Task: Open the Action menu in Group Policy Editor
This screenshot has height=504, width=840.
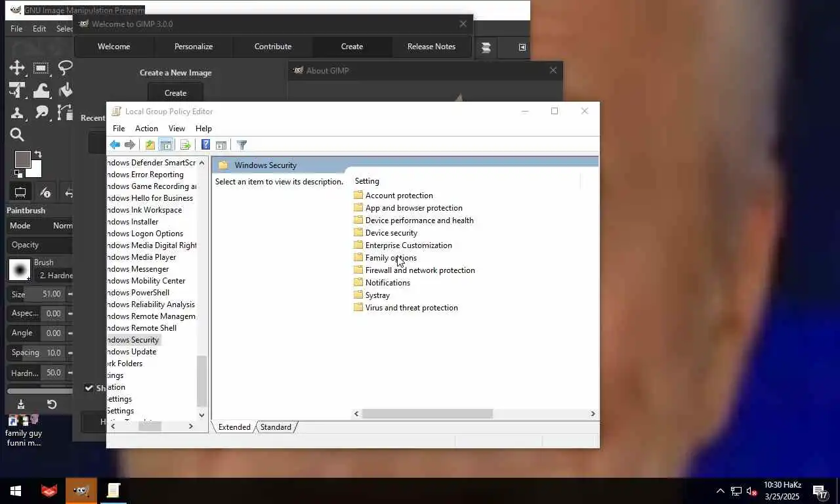Action: [x=146, y=129]
